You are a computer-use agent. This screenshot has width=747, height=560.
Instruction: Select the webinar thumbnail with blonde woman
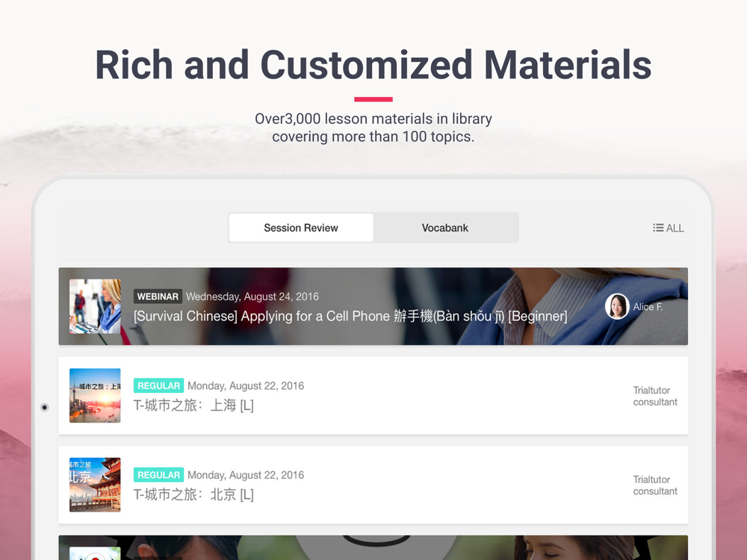(95, 306)
